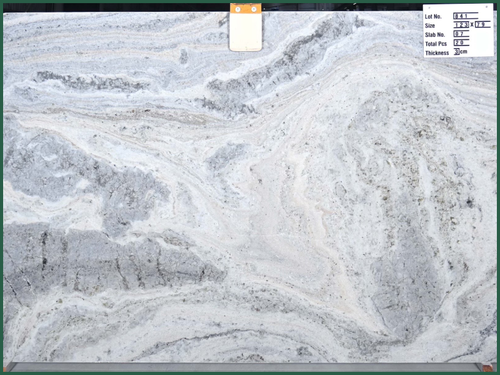Click the "Total Pcs" label text
The width and height of the screenshot is (500, 375).
436,44
